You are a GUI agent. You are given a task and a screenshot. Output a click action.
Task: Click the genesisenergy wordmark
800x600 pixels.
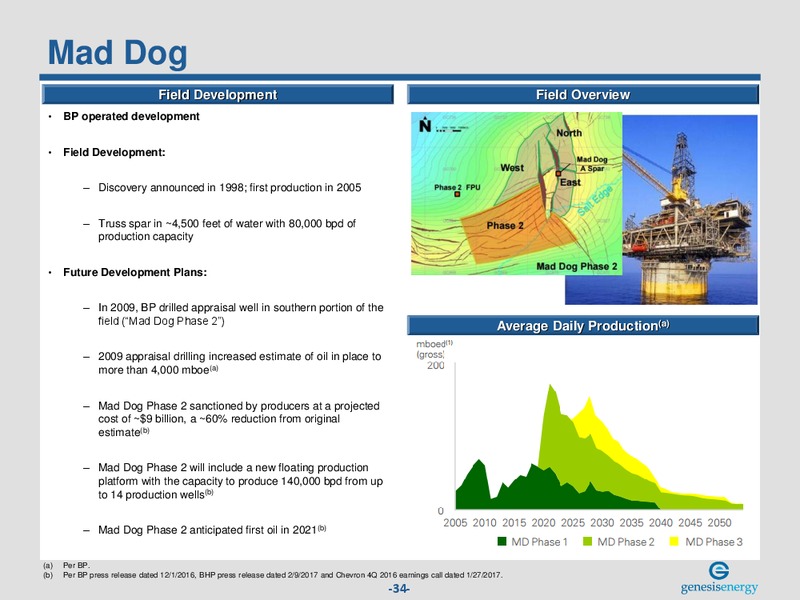coord(719,587)
